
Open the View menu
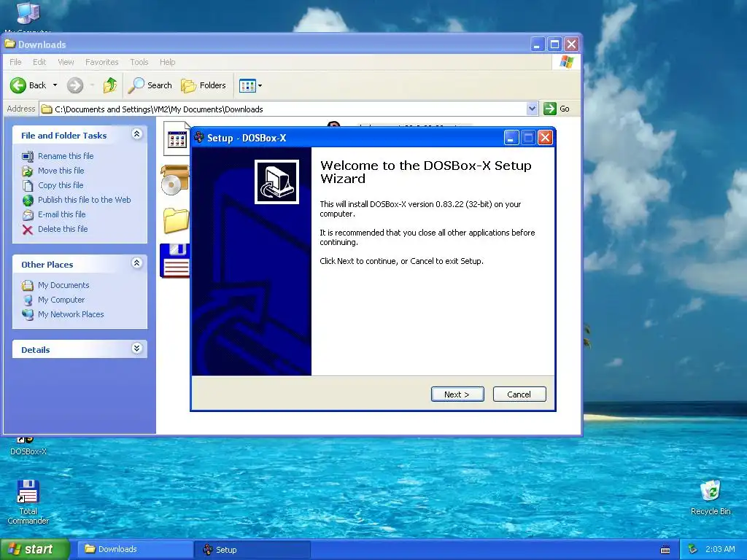point(66,62)
